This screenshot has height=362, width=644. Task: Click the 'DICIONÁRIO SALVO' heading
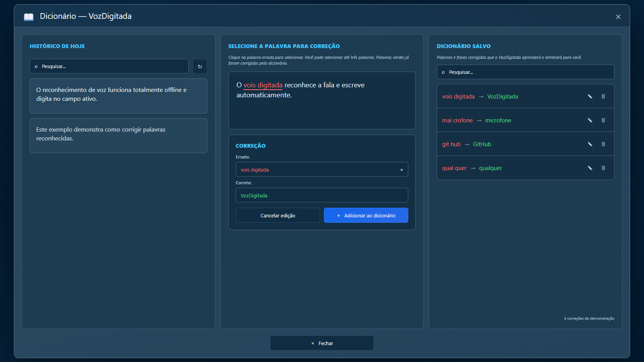(464, 46)
